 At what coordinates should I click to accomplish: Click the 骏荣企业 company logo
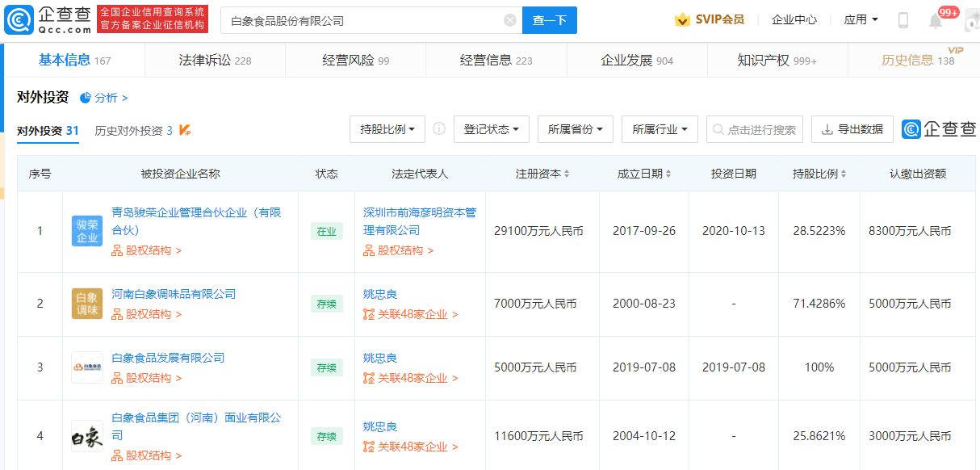pyautogui.click(x=86, y=231)
